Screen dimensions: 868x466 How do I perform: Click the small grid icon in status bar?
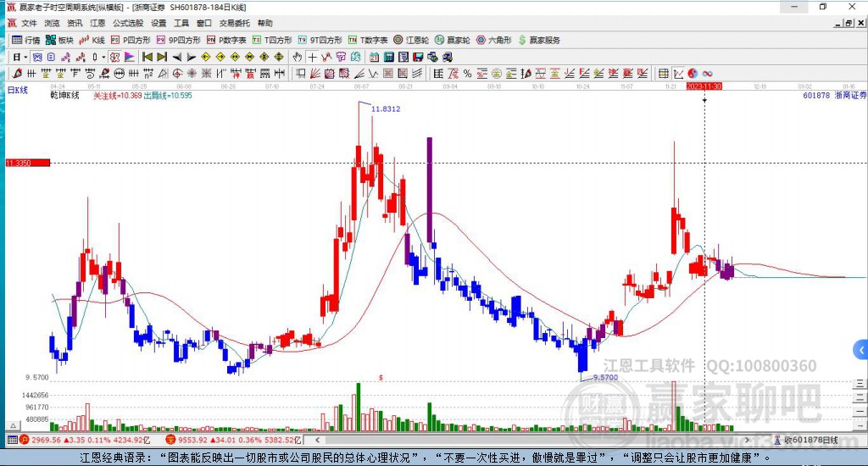point(12,440)
